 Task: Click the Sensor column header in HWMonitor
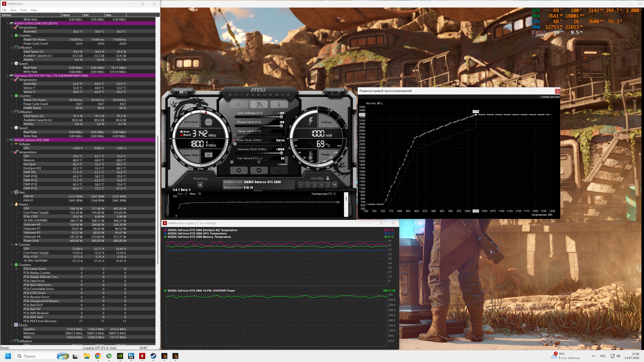(31, 15)
